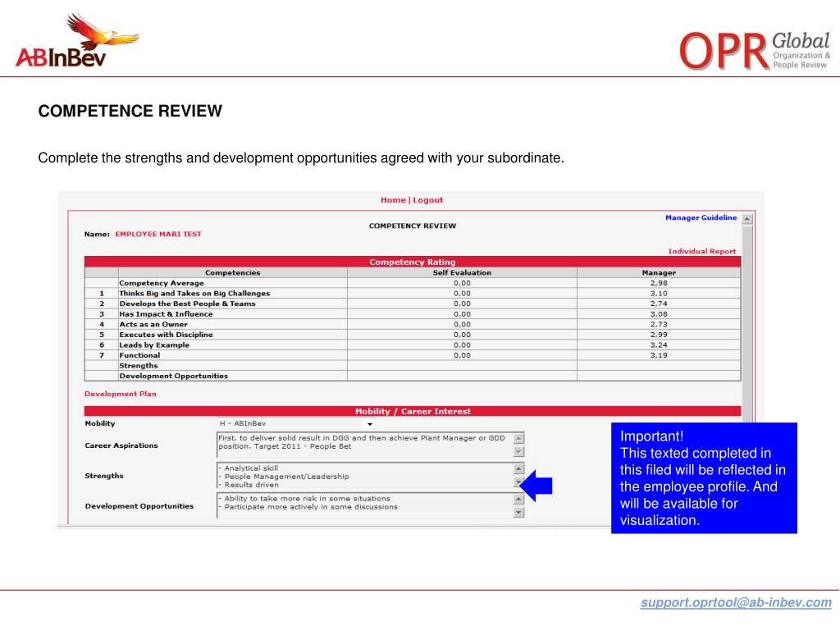This screenshot has width=840, height=630.
Task: Click the support.oprtool@ab-inbev.com email link
Action: pos(736,602)
